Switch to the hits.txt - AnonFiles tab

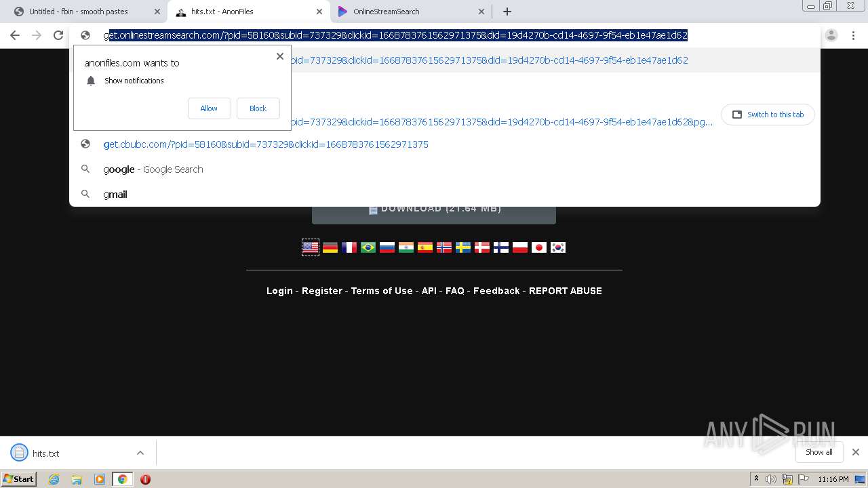(x=222, y=12)
